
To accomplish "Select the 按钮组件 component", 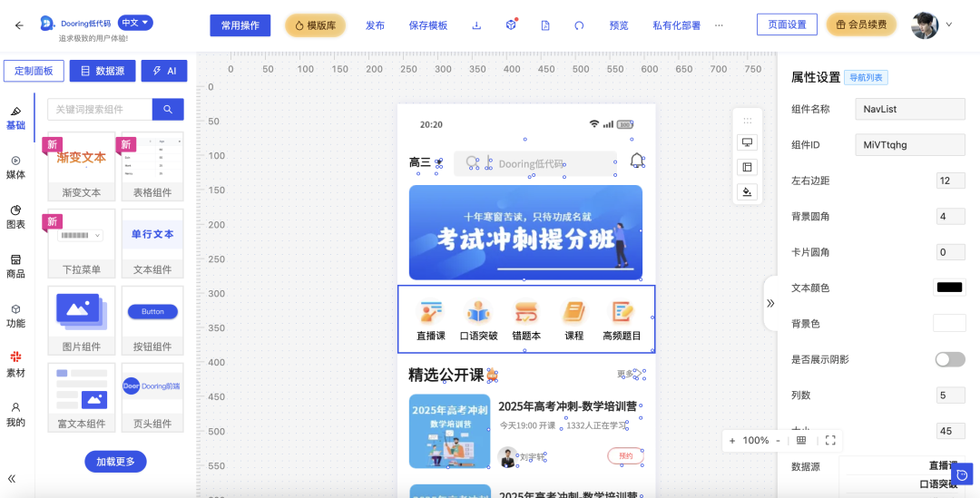I will [x=152, y=320].
